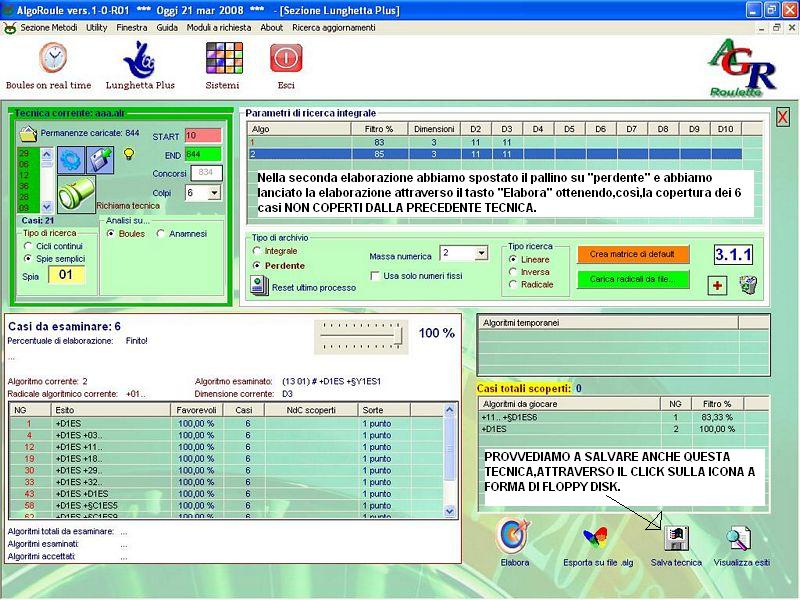
Task: Select algo row 2 with filter 85
Action: pos(494,154)
